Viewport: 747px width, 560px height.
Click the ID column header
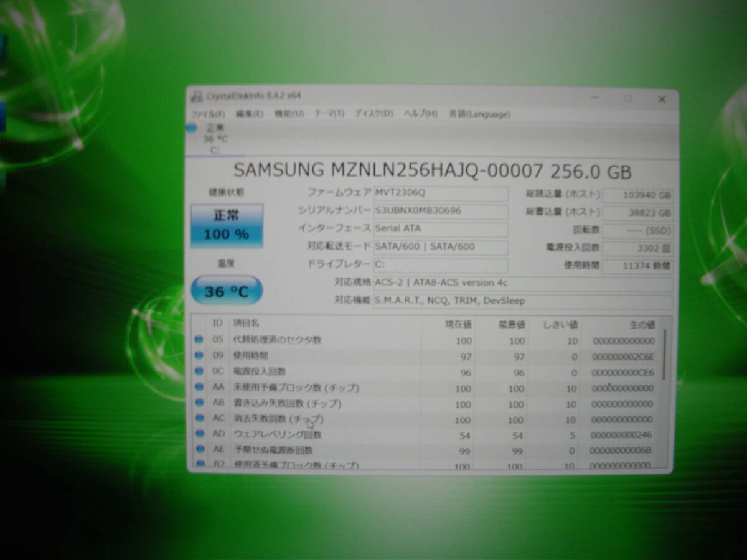pos(218,323)
